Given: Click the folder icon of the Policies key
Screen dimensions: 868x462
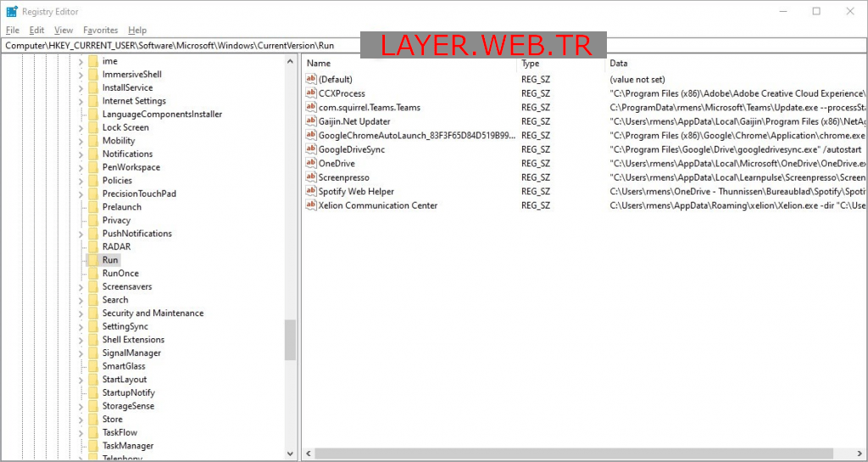Looking at the screenshot, I should (x=93, y=181).
